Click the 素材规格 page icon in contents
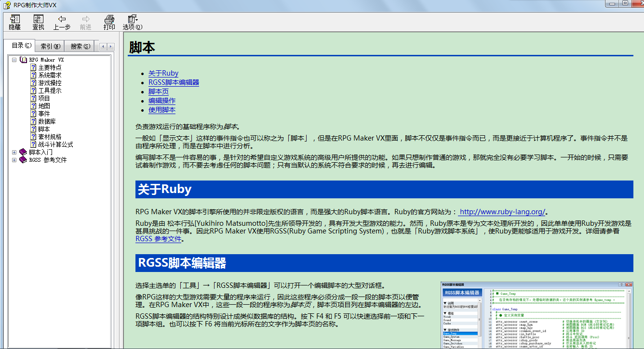644x349 pixels. tap(33, 137)
